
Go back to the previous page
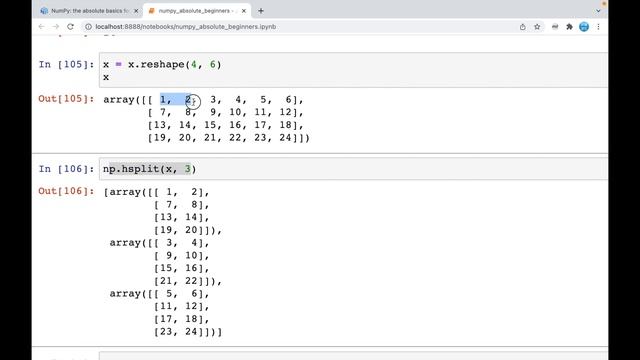[x=42, y=27]
